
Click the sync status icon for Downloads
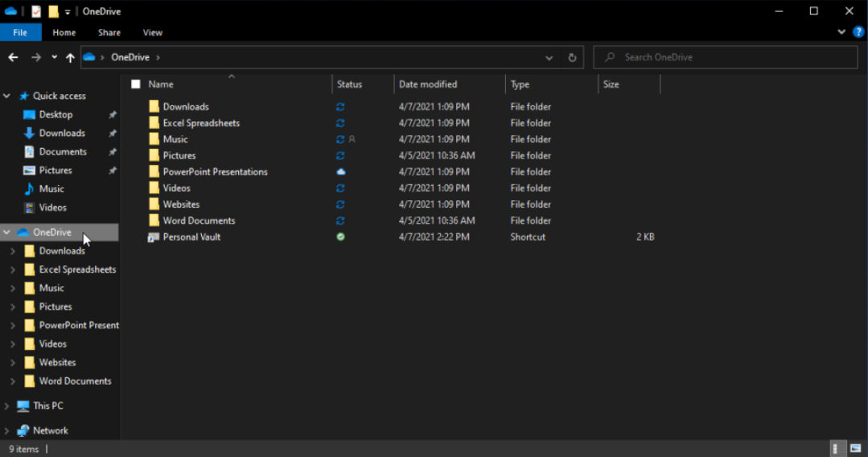(x=340, y=107)
